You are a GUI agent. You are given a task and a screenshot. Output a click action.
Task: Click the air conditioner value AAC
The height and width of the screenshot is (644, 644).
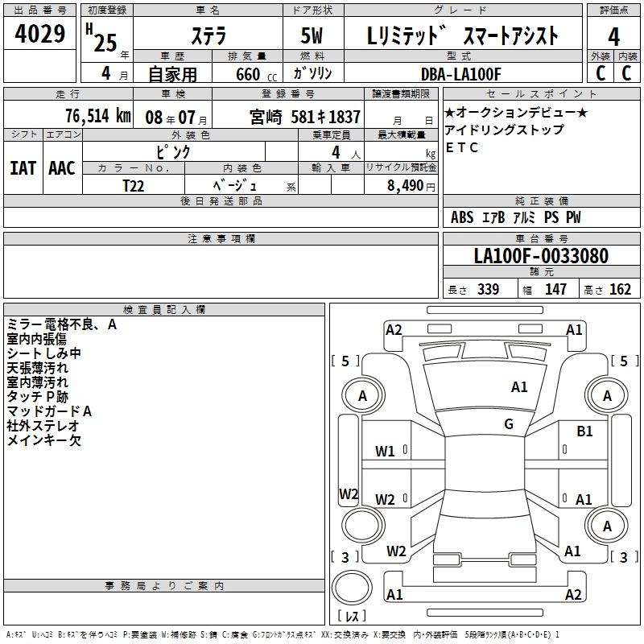coord(62,168)
